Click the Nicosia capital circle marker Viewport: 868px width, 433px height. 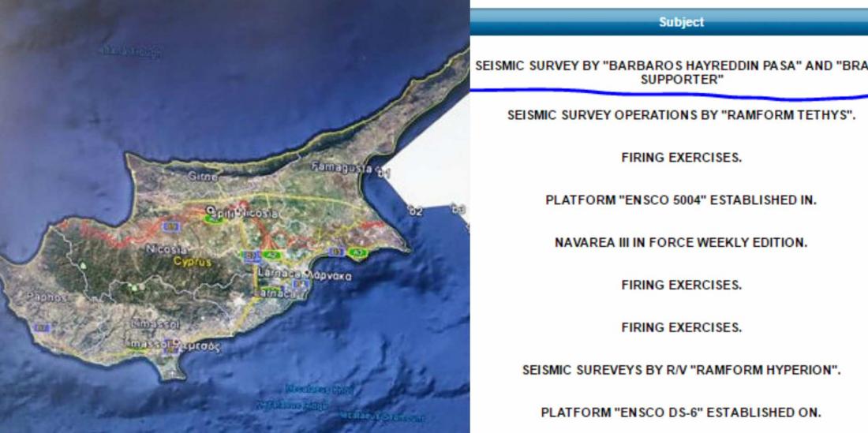(210, 210)
